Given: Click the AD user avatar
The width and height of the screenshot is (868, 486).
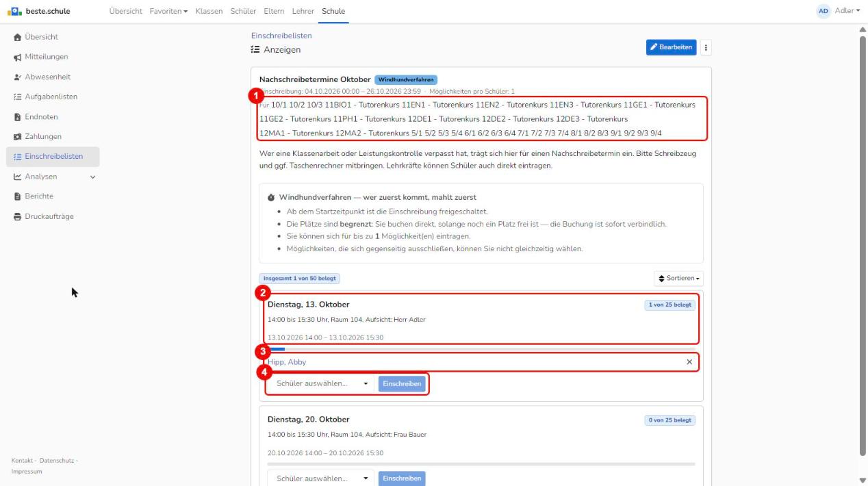Looking at the screenshot, I should click(x=824, y=11).
